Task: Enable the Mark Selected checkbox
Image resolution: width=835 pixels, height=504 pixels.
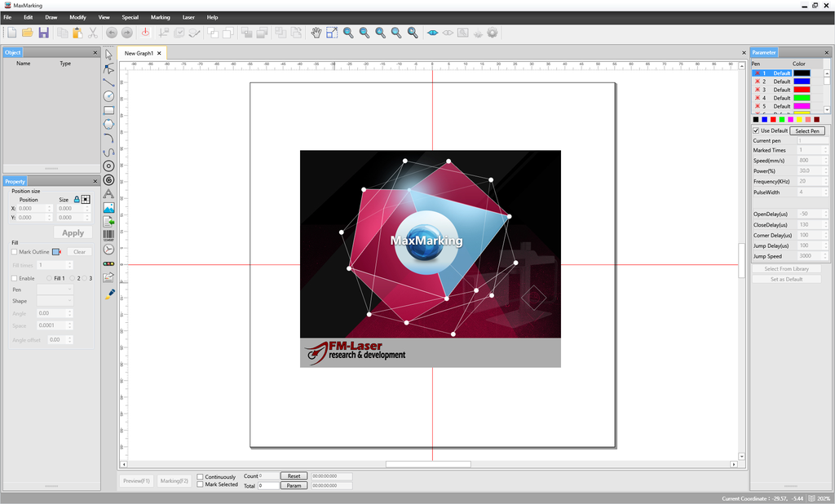Action: pyautogui.click(x=201, y=484)
